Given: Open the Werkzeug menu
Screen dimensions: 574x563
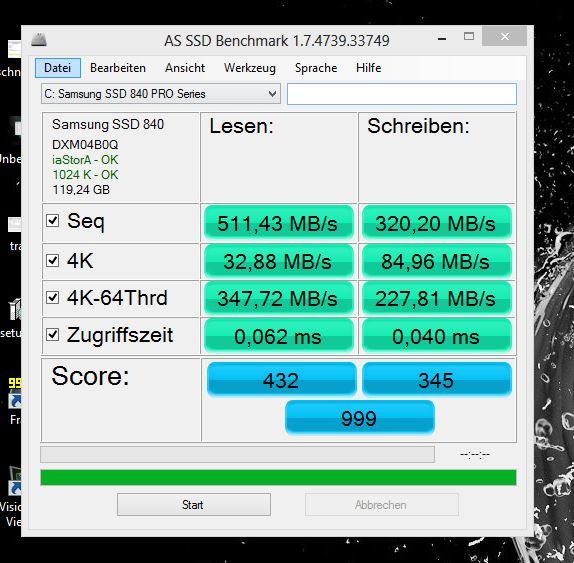Looking at the screenshot, I should point(250,68).
